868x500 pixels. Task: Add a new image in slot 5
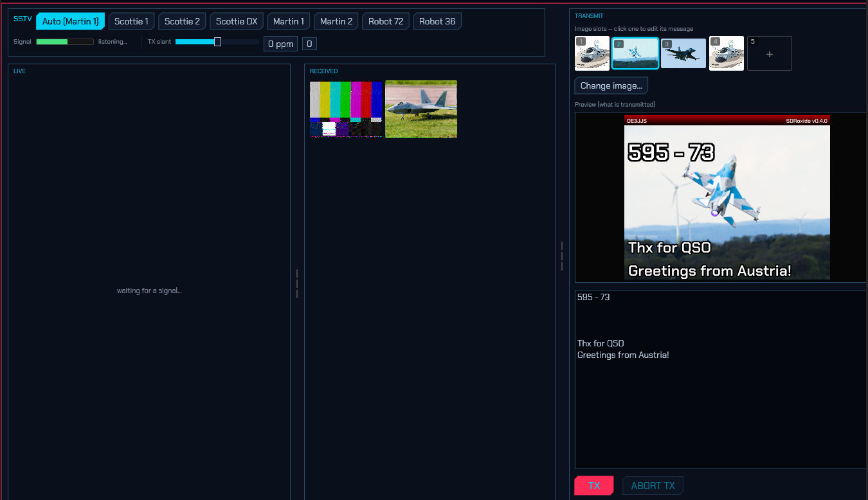pos(770,53)
